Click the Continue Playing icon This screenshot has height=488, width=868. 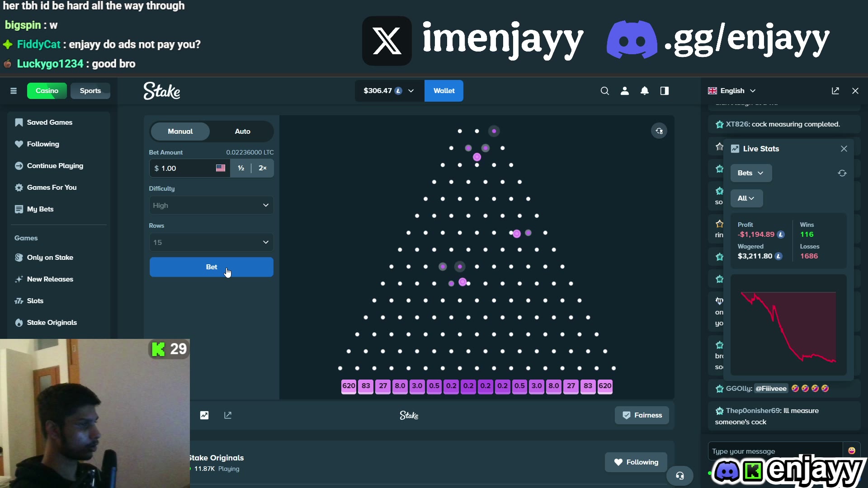point(19,166)
